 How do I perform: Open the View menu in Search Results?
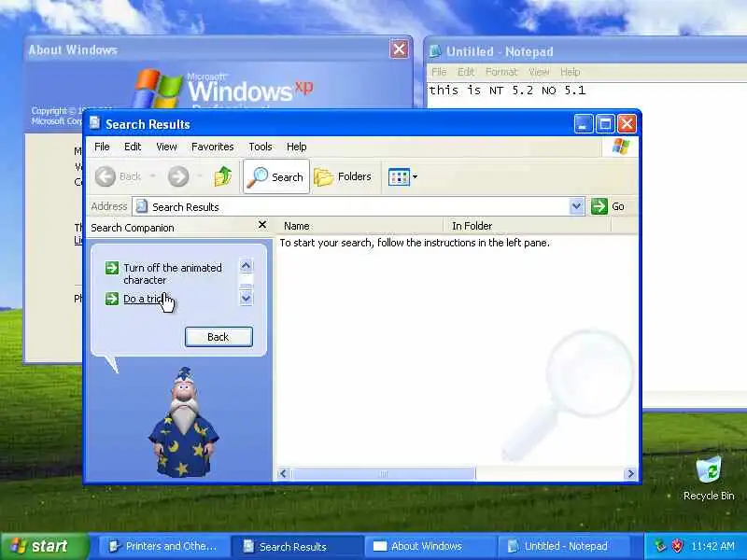tap(166, 147)
